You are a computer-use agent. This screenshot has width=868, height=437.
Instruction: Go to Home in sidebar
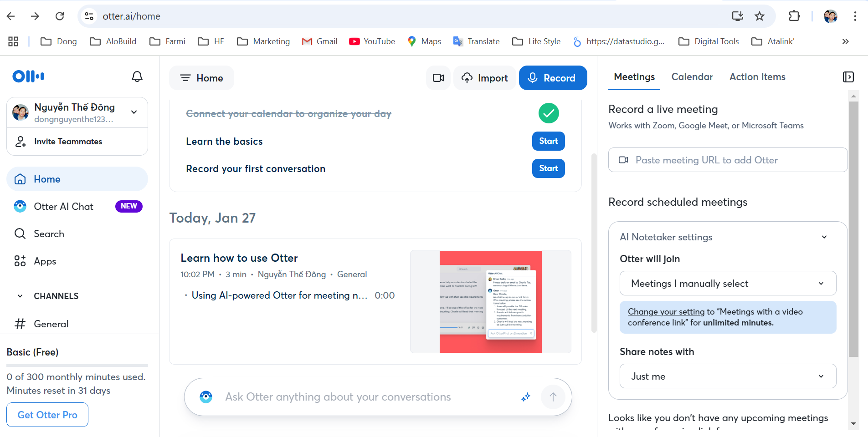click(x=77, y=179)
